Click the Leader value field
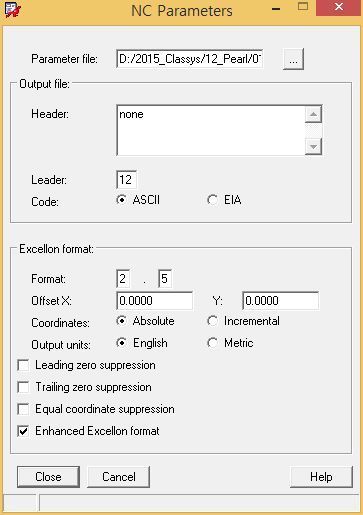Viewport: 363px width, 515px height. click(126, 180)
